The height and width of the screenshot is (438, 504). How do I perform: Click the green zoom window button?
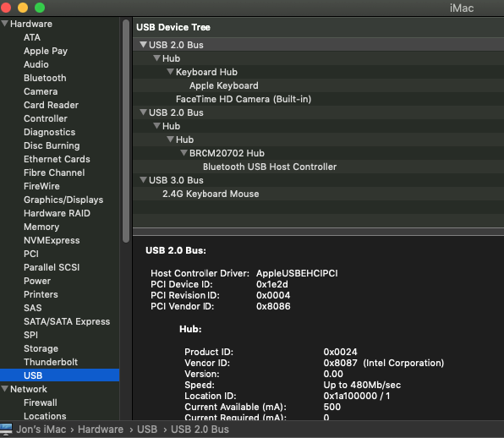point(40,7)
